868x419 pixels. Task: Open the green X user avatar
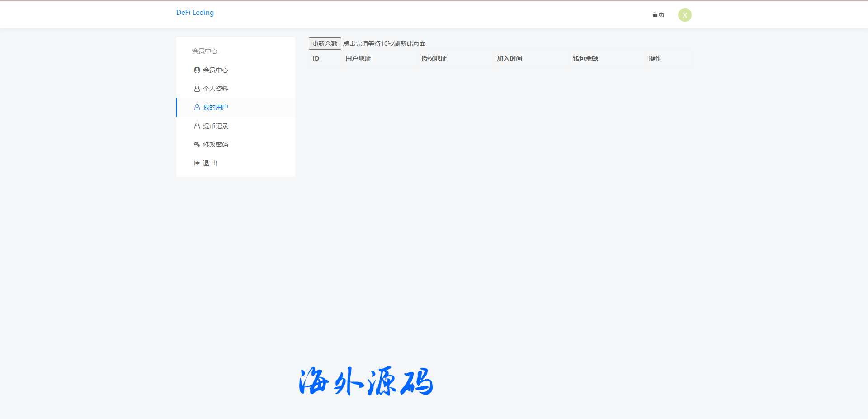point(684,15)
